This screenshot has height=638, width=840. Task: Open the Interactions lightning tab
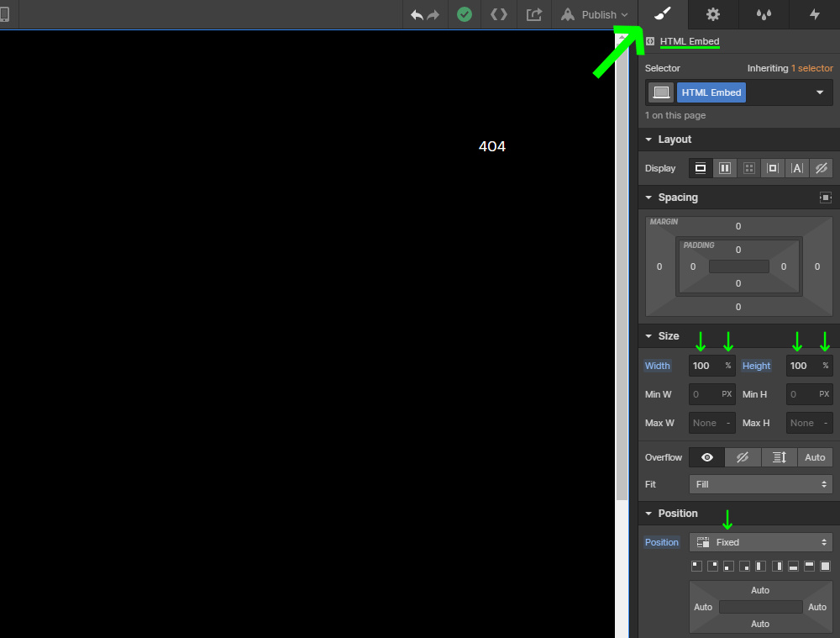coord(814,14)
